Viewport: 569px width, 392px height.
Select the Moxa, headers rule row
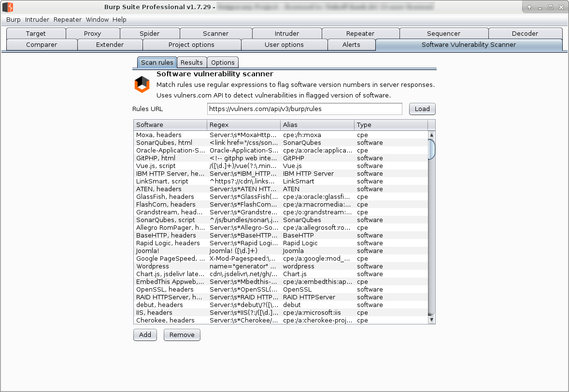[281, 135]
